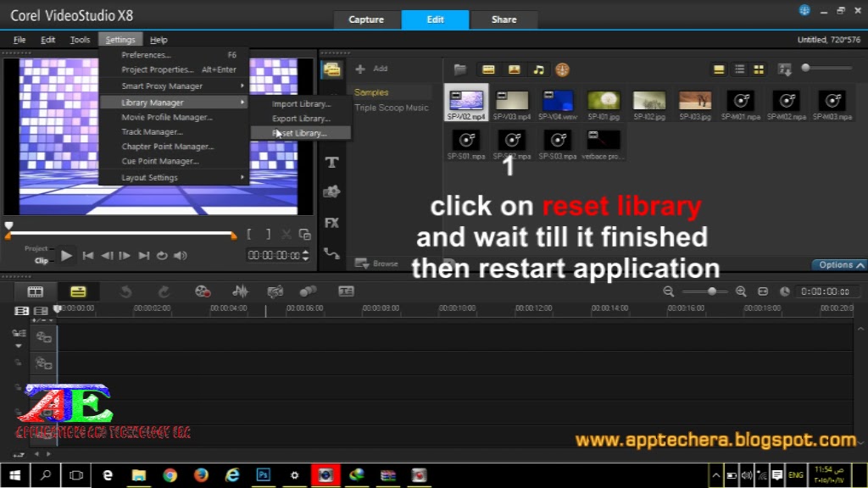Select Triple Scoop Music folder
The image size is (868, 488).
point(392,108)
